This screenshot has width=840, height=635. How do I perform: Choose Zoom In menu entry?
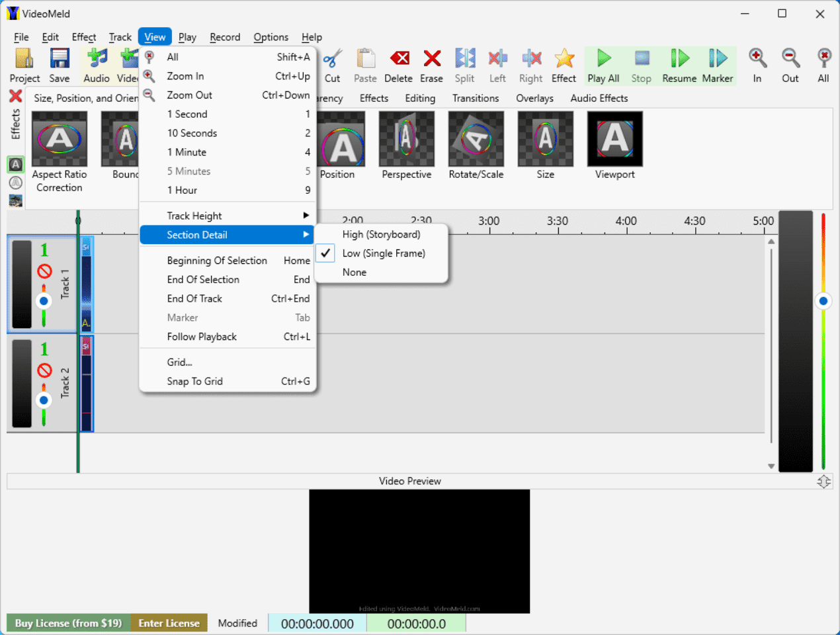coord(228,76)
